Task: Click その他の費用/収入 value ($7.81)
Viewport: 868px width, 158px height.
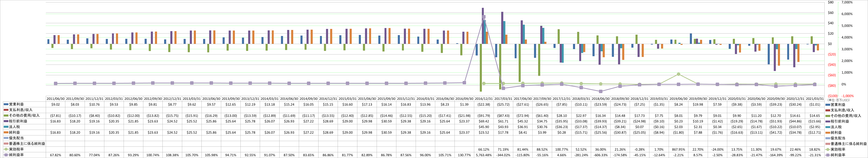Action: pyautogui.click(x=55, y=116)
